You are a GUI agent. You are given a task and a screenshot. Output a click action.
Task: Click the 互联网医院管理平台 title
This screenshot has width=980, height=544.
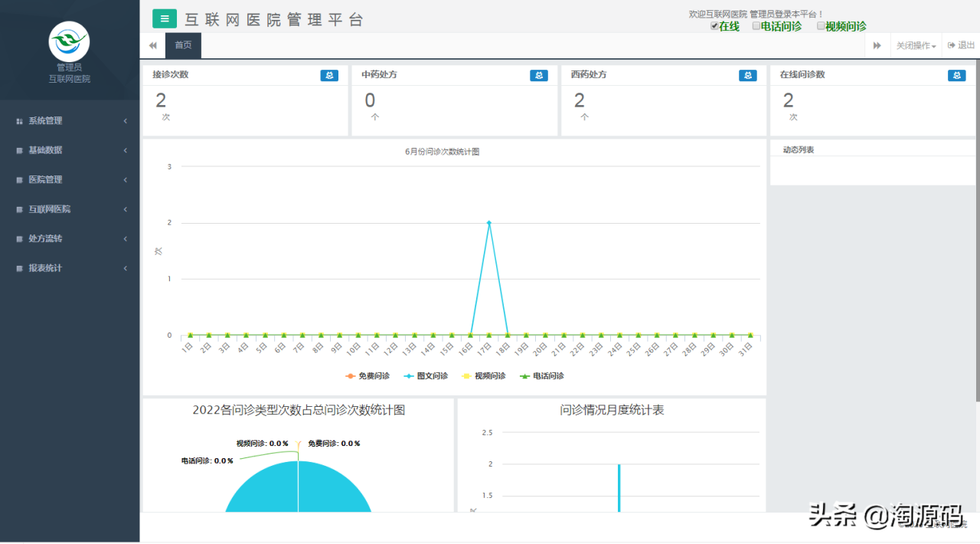click(274, 20)
